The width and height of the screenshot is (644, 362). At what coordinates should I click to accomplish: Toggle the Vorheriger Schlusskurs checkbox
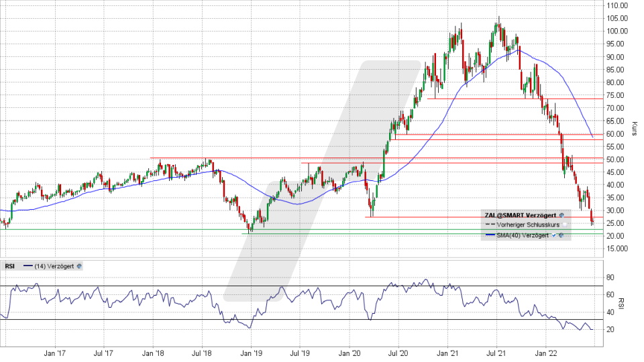(x=564, y=225)
